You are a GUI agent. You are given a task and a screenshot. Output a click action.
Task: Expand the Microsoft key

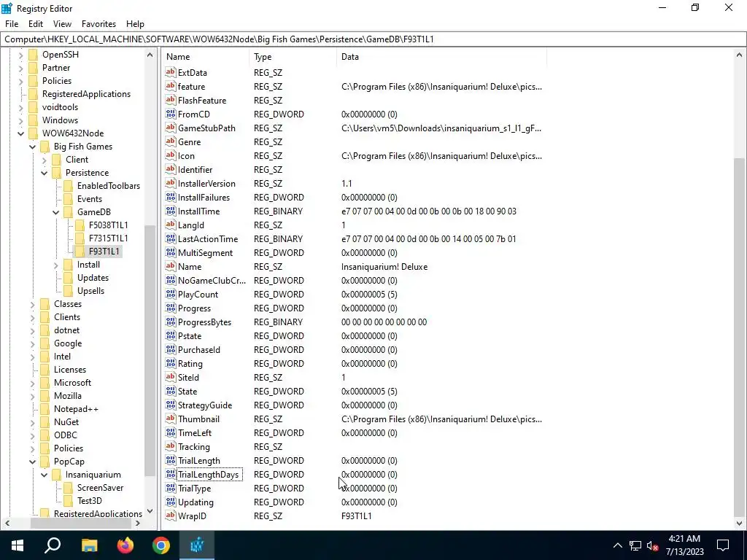(x=32, y=383)
